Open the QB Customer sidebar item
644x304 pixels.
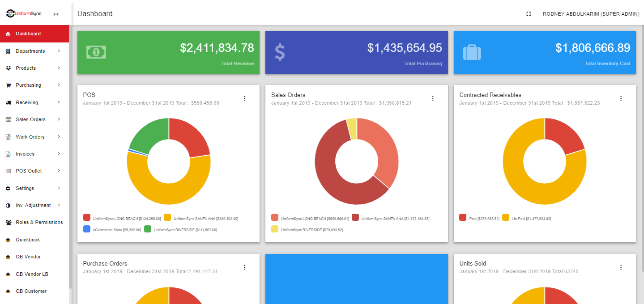pyautogui.click(x=34, y=291)
